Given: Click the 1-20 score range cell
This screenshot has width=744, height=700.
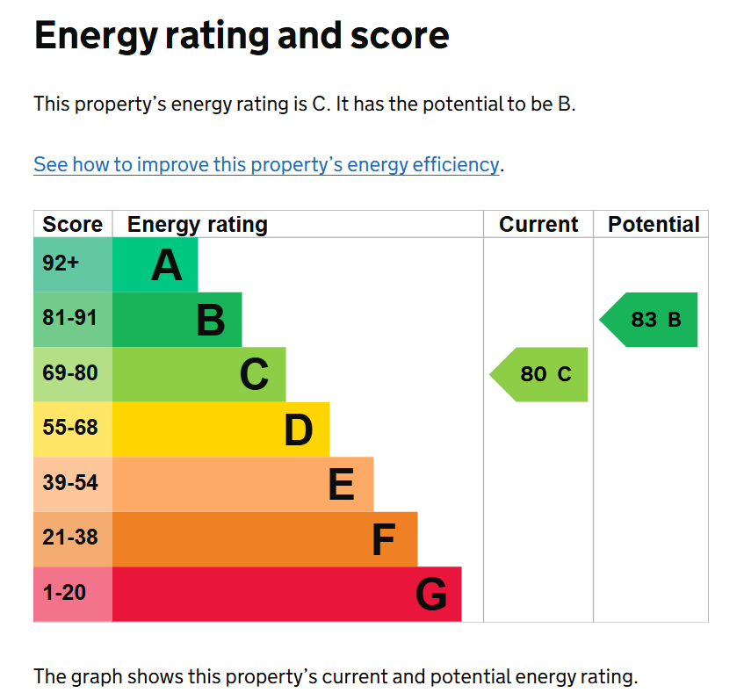Looking at the screenshot, I should (x=73, y=595).
